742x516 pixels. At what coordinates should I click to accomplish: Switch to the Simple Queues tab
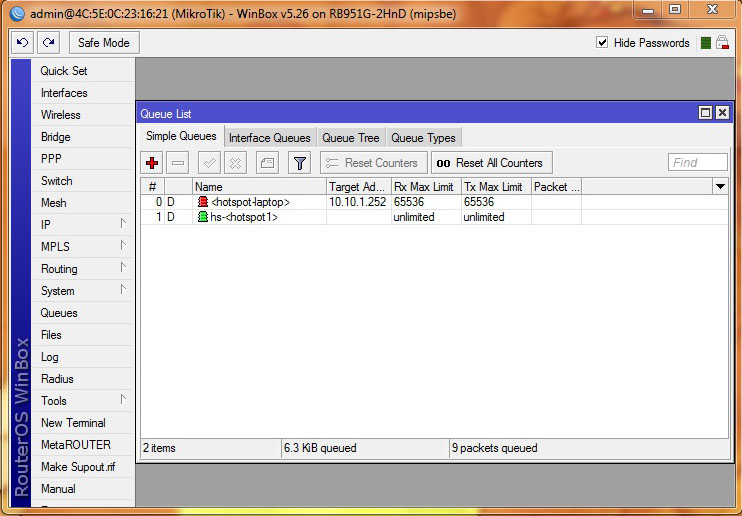pyautogui.click(x=181, y=136)
